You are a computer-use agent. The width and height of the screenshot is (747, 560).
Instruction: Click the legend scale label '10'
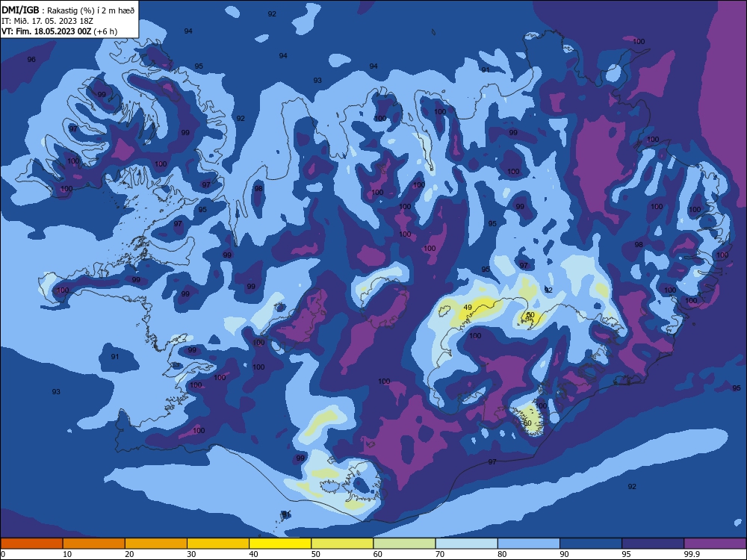67,554
